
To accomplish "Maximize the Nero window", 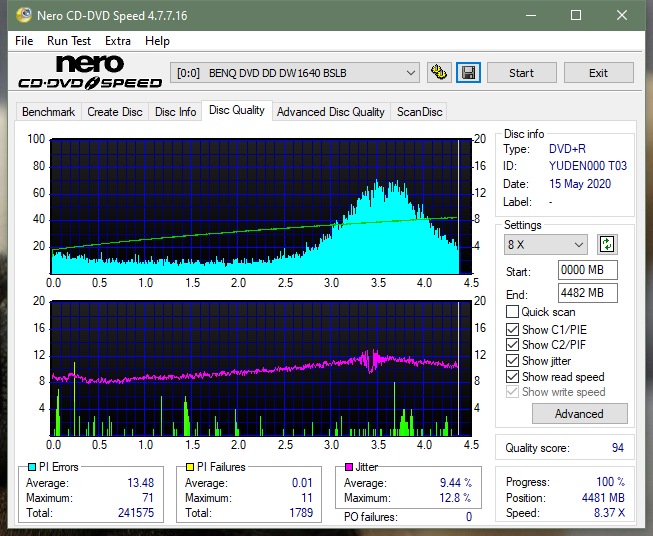I will coord(576,15).
